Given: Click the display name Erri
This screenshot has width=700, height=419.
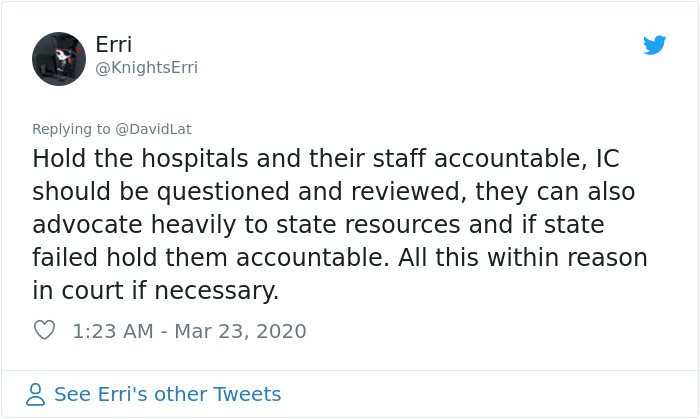Looking at the screenshot, I should pyautogui.click(x=112, y=44).
